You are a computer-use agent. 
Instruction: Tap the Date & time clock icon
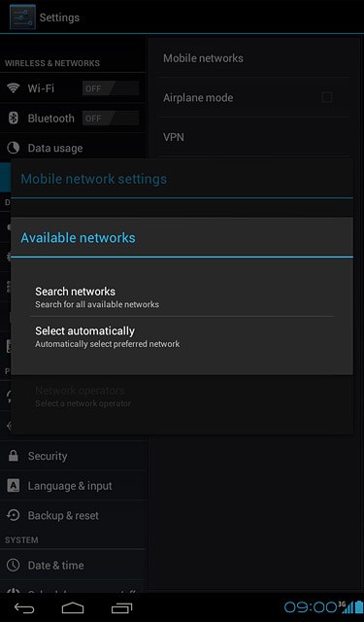point(14,565)
